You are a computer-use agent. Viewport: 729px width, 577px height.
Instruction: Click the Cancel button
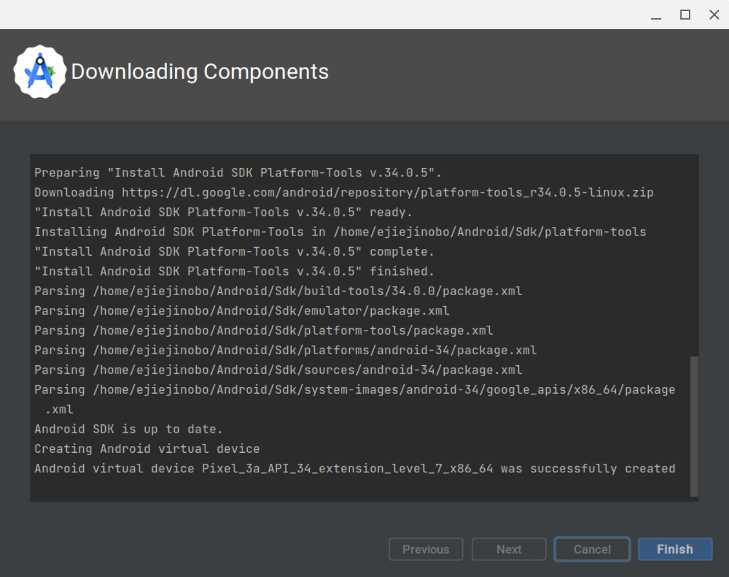click(x=592, y=550)
